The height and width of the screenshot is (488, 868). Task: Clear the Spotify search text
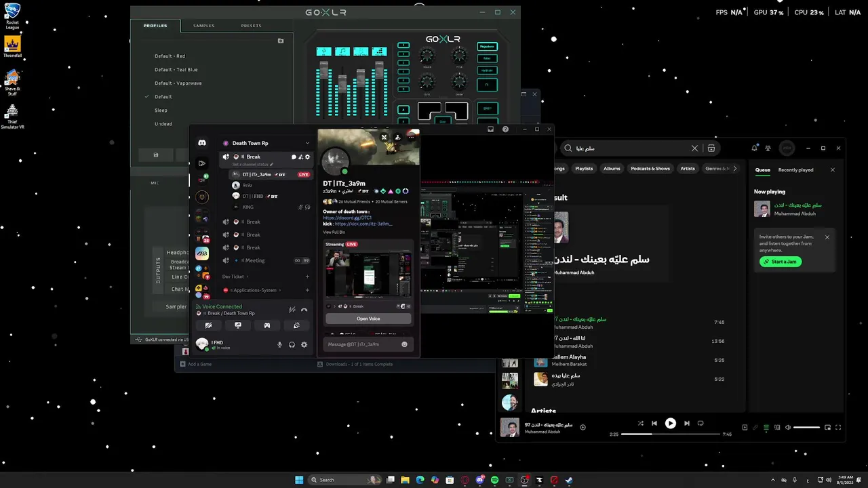click(x=694, y=148)
